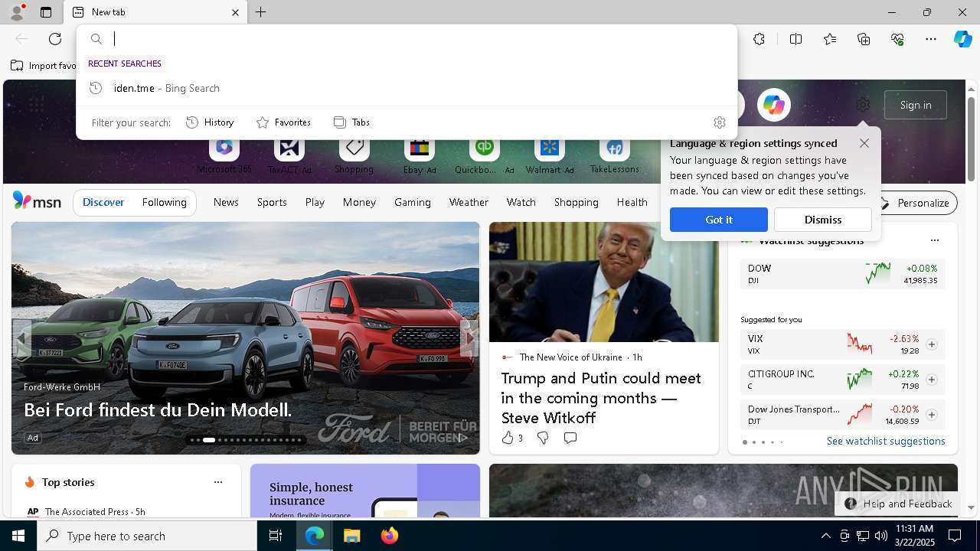Viewport: 980px width, 551px height.
Task: Open Trump and Putin article headline
Action: pos(601,398)
